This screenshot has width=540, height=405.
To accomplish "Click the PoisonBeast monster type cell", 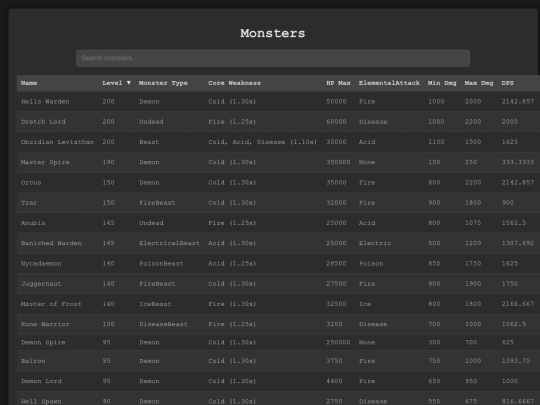I will [x=161, y=263].
